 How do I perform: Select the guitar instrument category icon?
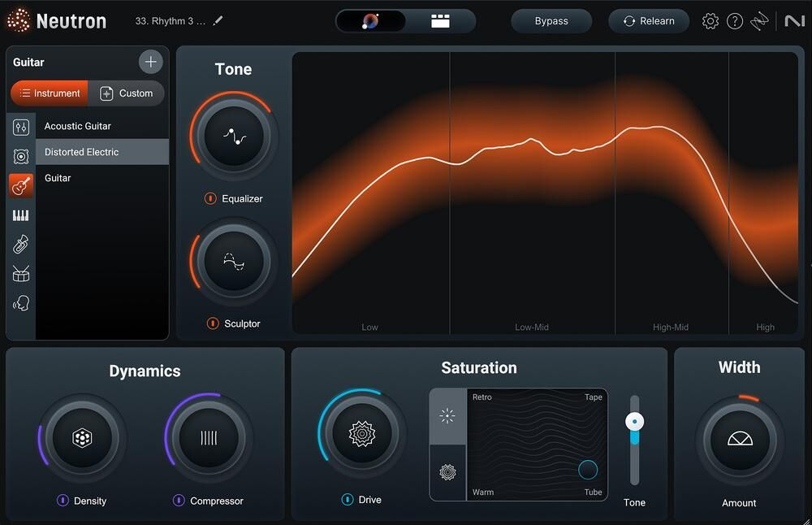(21, 186)
